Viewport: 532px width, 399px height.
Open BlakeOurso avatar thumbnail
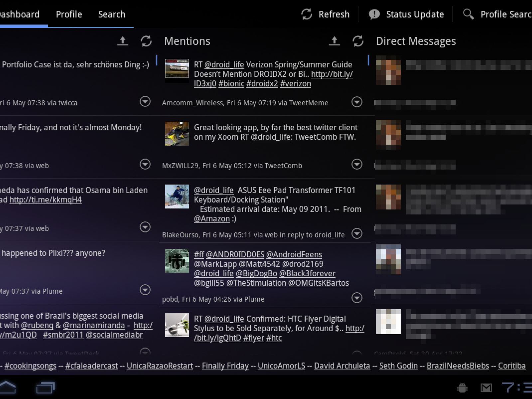[177, 196]
